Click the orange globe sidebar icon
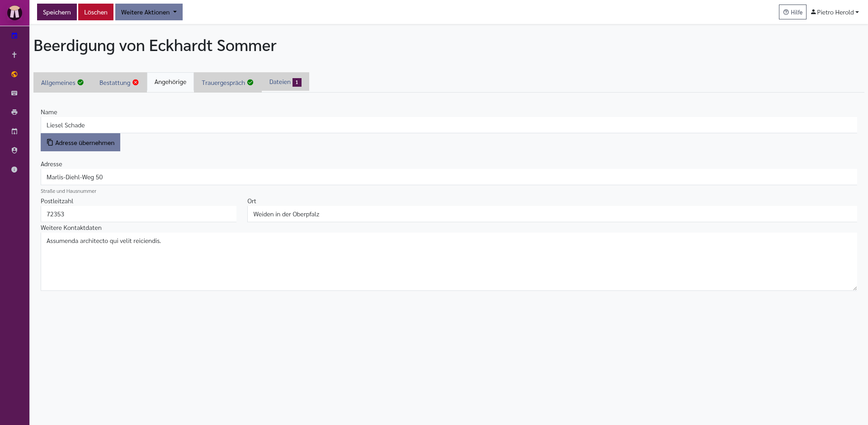 coord(14,74)
